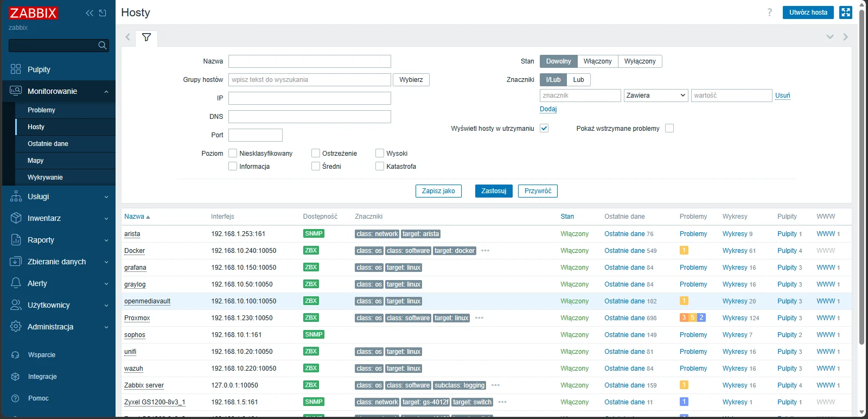Toggle Wyświetl hosty w utrzymaniu checkbox
Image resolution: width=868 pixels, height=419 pixels.
pyautogui.click(x=544, y=128)
